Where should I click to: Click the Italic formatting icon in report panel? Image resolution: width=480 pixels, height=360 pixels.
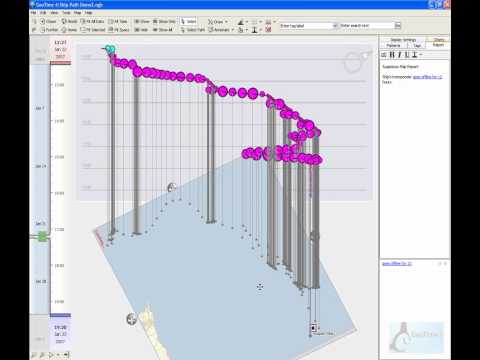(400, 55)
